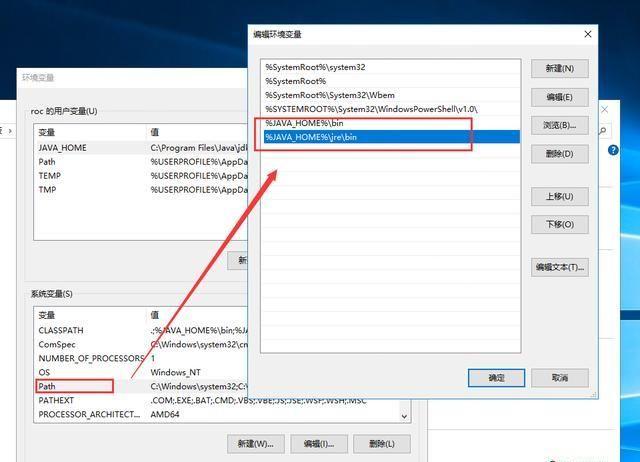Select the WindowsPowerShell\v1.0\ path entry
This screenshot has width=640, height=462.
coord(391,109)
